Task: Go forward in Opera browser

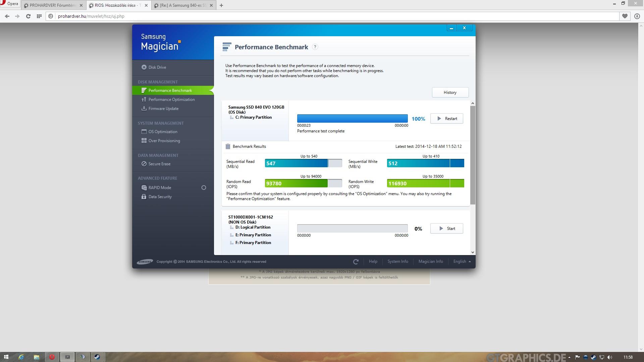Action: click(x=17, y=16)
